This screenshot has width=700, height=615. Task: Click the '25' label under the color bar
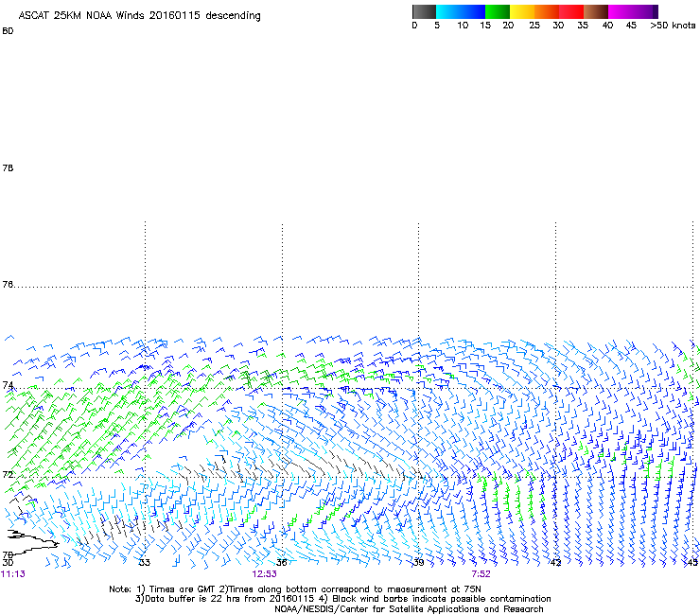coord(534,26)
